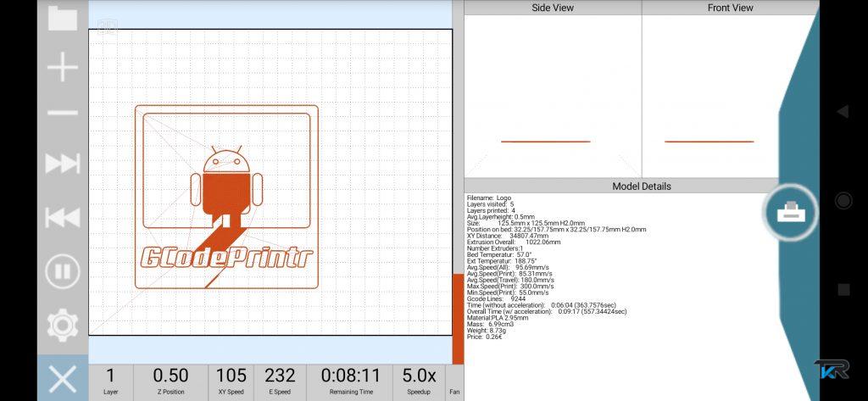Click the 'Overall Time (w/ acceleration)' line

tap(547, 312)
